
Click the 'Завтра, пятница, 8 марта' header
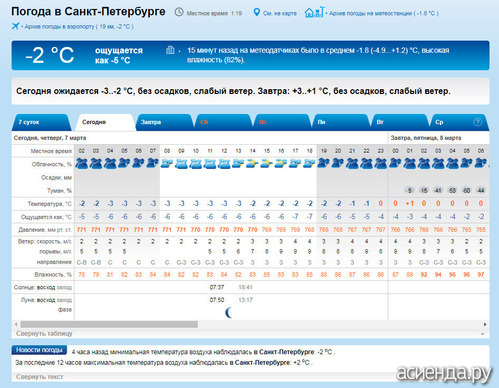pos(426,138)
